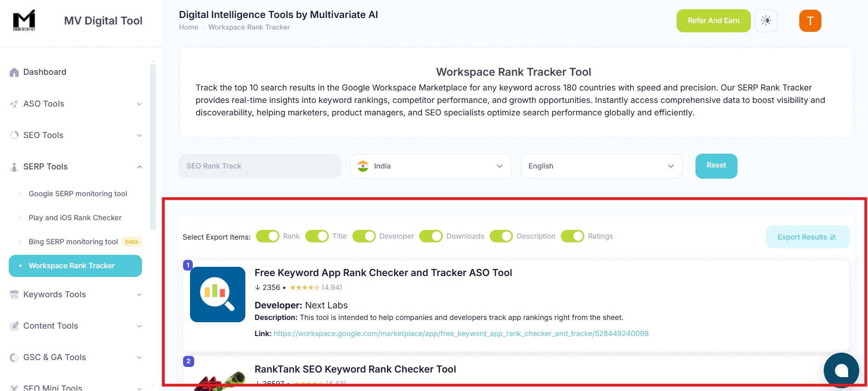Expand SEO Tools chevron
This screenshot has height=391, width=868.
click(139, 135)
